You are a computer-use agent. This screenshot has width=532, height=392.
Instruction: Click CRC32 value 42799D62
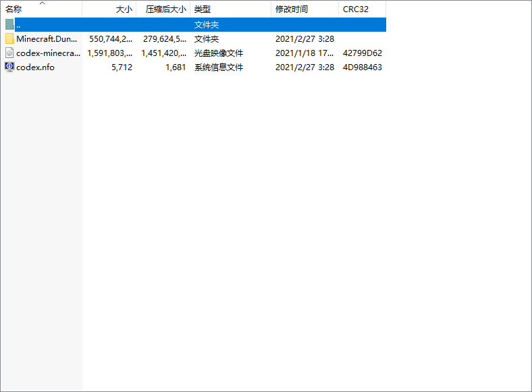[363, 53]
